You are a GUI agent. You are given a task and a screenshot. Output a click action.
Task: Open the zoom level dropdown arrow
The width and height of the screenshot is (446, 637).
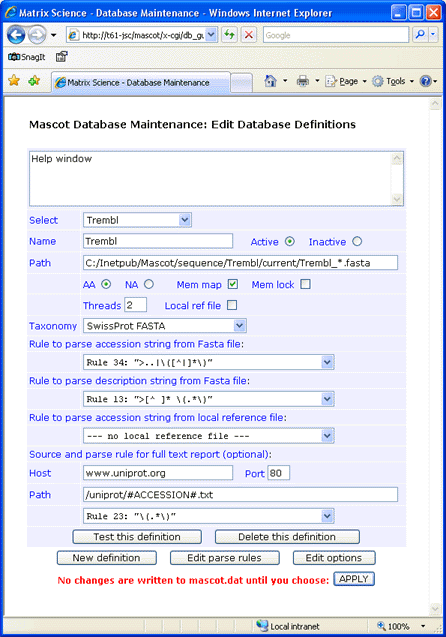point(423,626)
